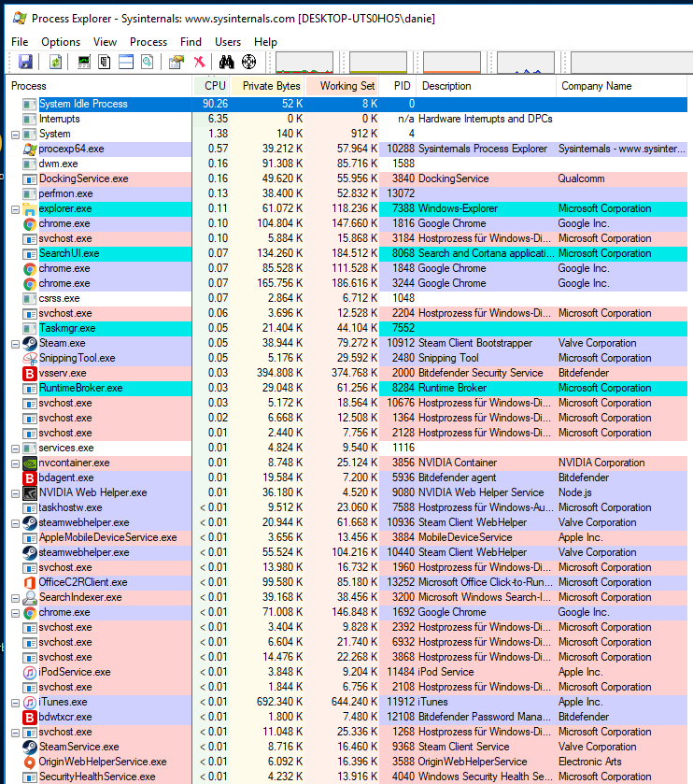Image resolution: width=693 pixels, height=784 pixels.
Task: Click the OriginWebHelperService.exe orange icon
Action: pyautogui.click(x=30, y=762)
